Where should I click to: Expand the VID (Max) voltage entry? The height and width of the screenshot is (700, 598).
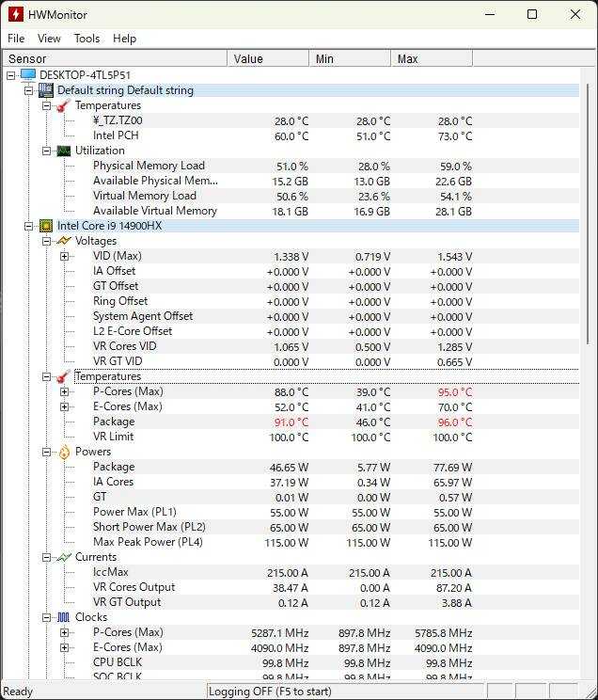coord(64,256)
